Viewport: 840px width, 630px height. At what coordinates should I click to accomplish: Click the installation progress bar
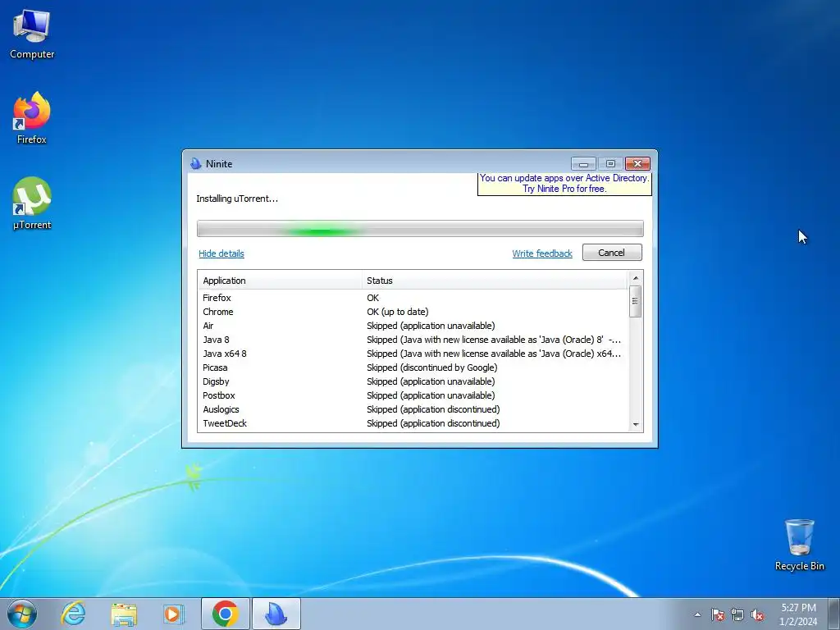420,228
